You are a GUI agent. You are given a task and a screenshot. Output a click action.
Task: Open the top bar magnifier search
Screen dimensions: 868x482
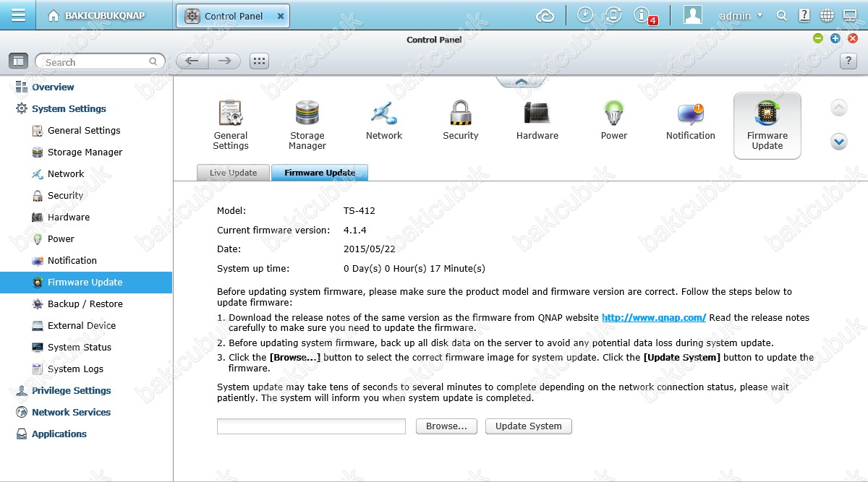[781, 15]
